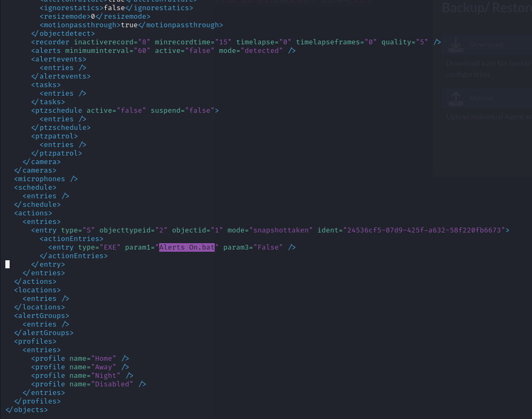Click the terminal cursor block beside </entry>
The height and width of the screenshot is (419, 532).
click(7, 264)
